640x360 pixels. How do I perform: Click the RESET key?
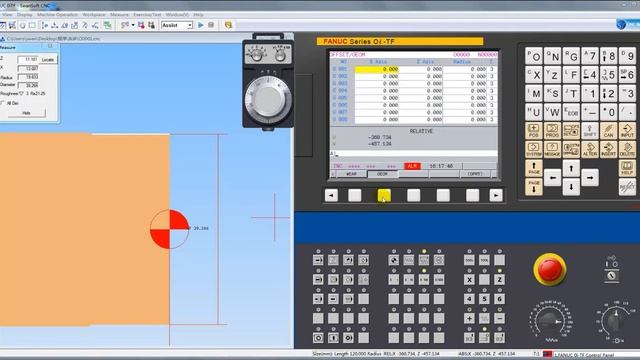627,187
